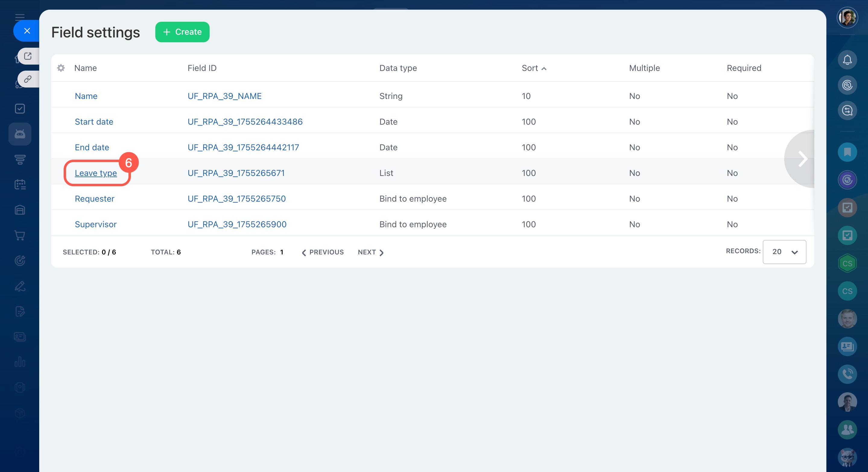Screen dimensions: 868x472
Task: Click the large right arrow expander
Action: [x=802, y=159]
